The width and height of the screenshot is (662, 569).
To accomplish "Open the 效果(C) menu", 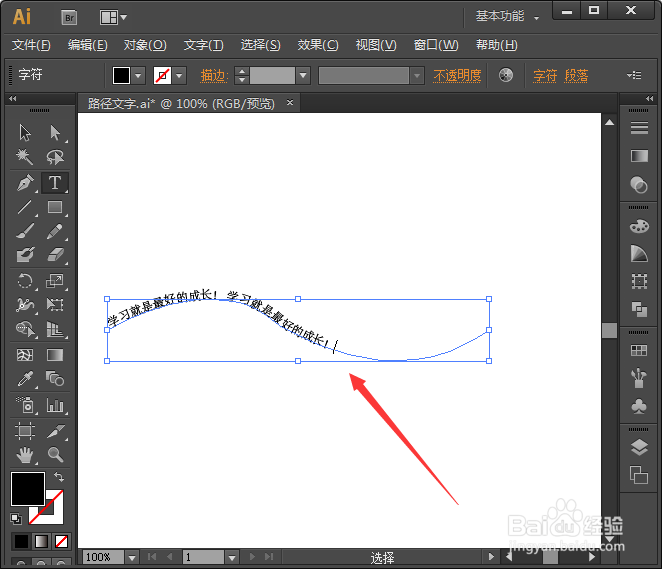I will (x=318, y=45).
